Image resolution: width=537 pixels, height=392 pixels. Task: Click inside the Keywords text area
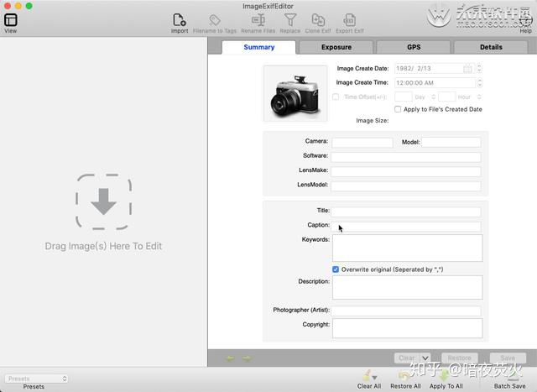point(408,248)
